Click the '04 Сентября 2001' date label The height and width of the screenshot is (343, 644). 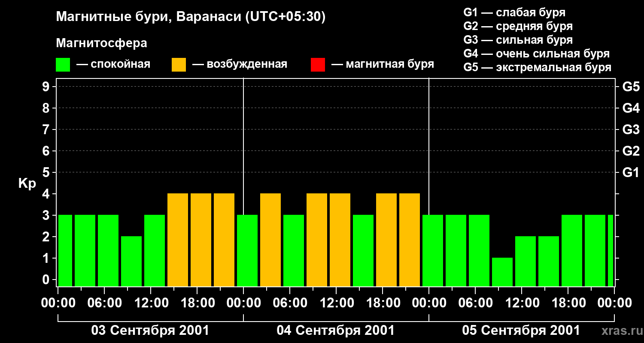[336, 330]
